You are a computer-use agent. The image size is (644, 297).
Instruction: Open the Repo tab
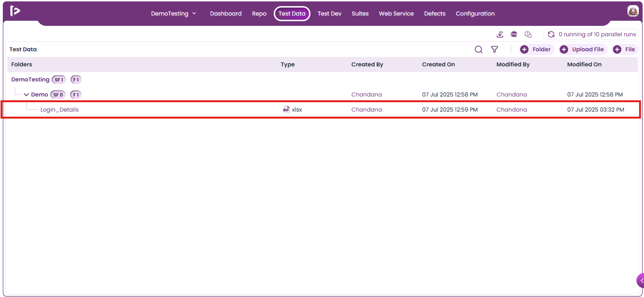point(259,14)
